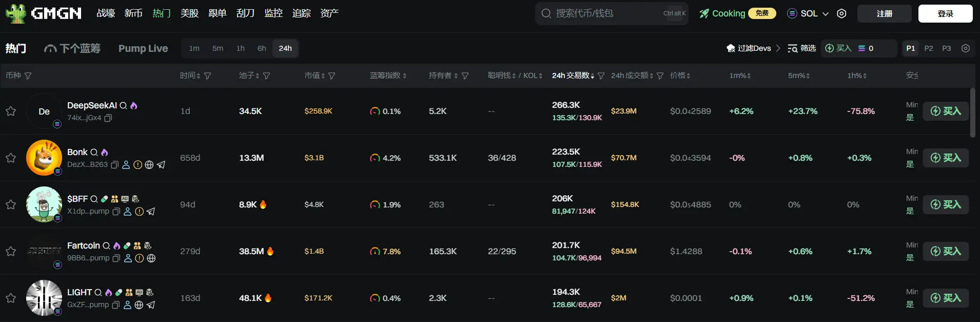The height and width of the screenshot is (322, 980).
Task: Favorite the DeepSeekAI token with the star
Action: tap(11, 111)
